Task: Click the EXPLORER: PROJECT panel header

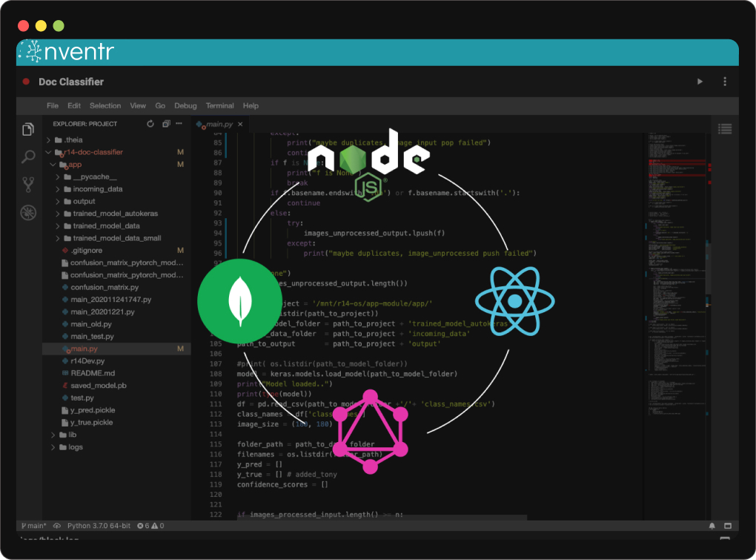Action: tap(85, 124)
